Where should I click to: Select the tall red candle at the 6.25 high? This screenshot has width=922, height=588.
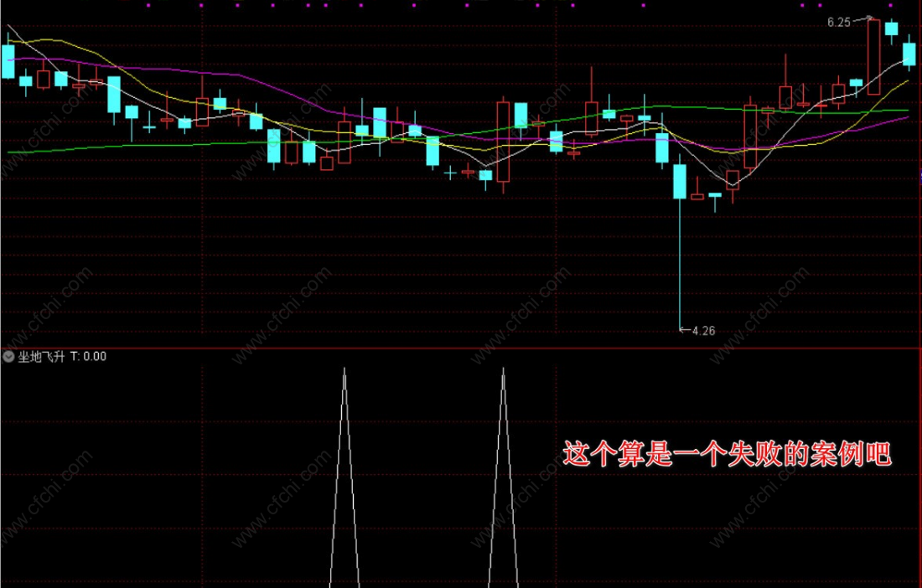tap(873, 57)
